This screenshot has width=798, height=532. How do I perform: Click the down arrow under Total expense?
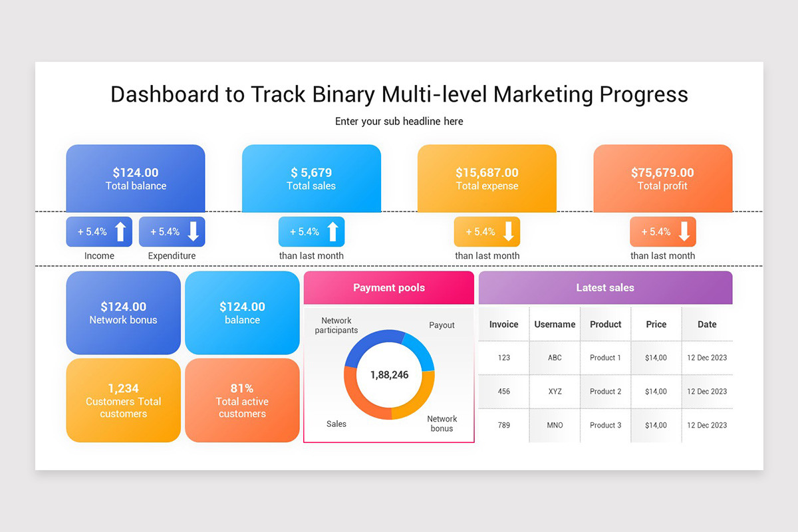pyautogui.click(x=509, y=231)
